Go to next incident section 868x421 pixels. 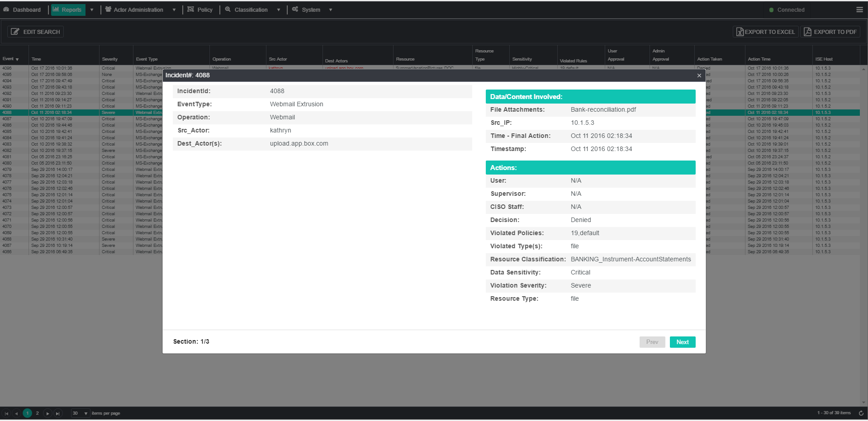pos(683,342)
